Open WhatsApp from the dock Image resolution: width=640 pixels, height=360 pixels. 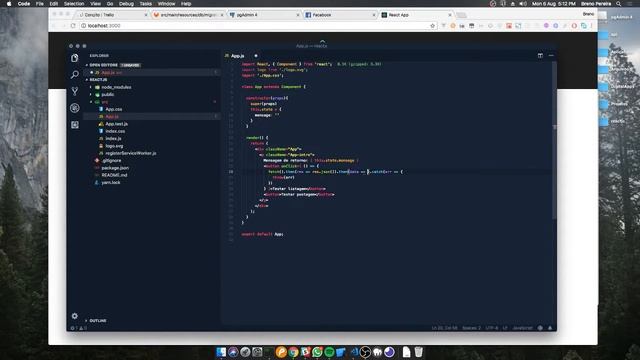(x=317, y=352)
